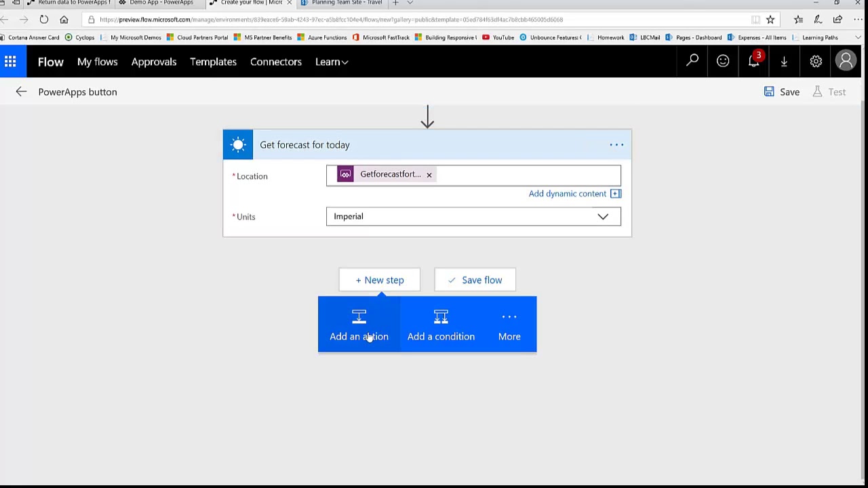868x488 pixels.
Task: Remove the Getforecastfort token with its x
Action: (x=429, y=175)
